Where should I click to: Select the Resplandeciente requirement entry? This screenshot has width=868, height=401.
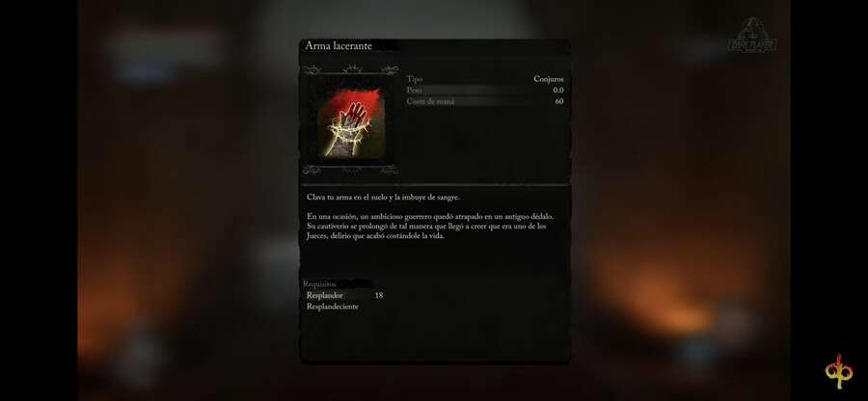pos(332,307)
